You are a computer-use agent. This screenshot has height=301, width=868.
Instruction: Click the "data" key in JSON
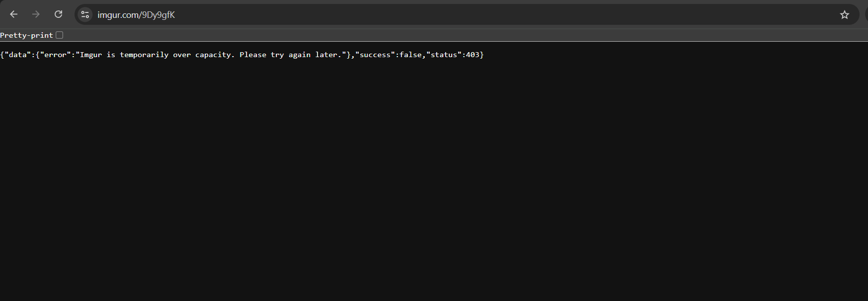point(18,55)
